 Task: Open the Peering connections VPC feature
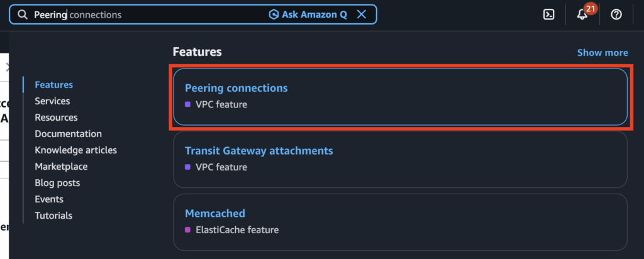236,88
